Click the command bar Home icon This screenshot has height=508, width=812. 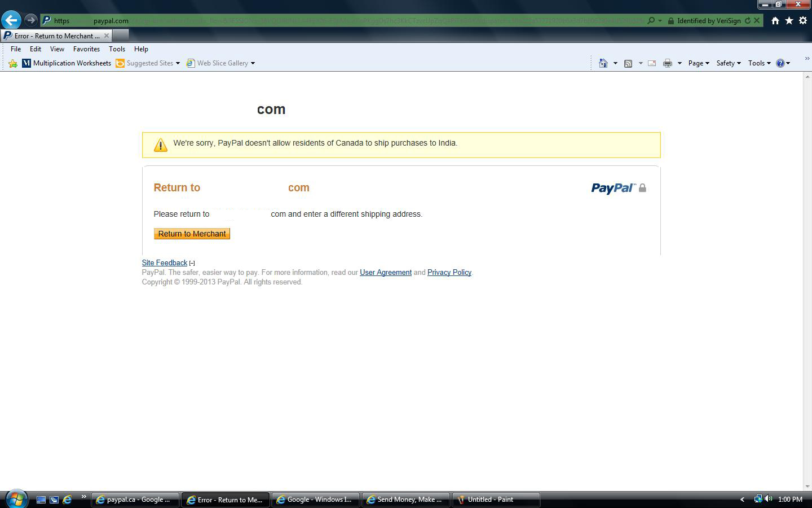click(603, 63)
